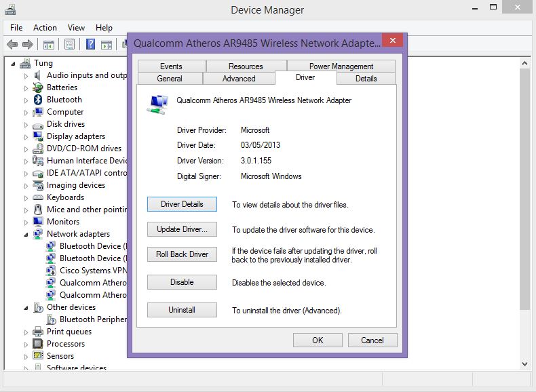Click the Keyboards icon
536x392 pixels.
pos(37,197)
